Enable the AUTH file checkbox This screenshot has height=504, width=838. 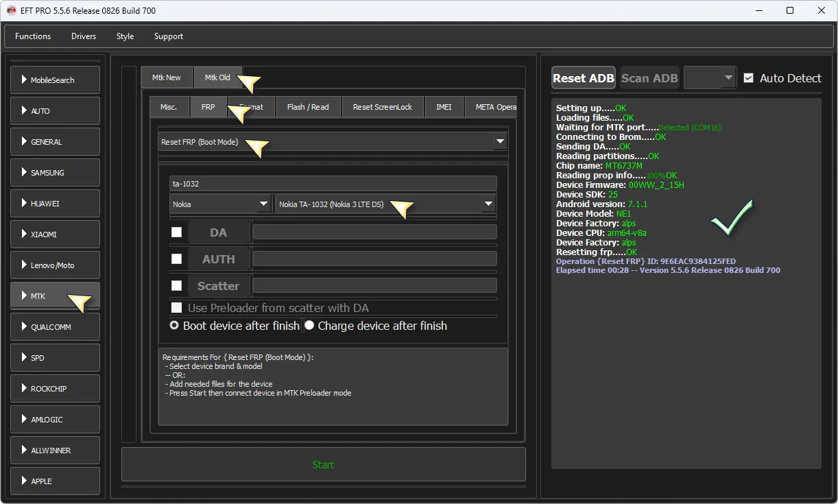(x=176, y=259)
